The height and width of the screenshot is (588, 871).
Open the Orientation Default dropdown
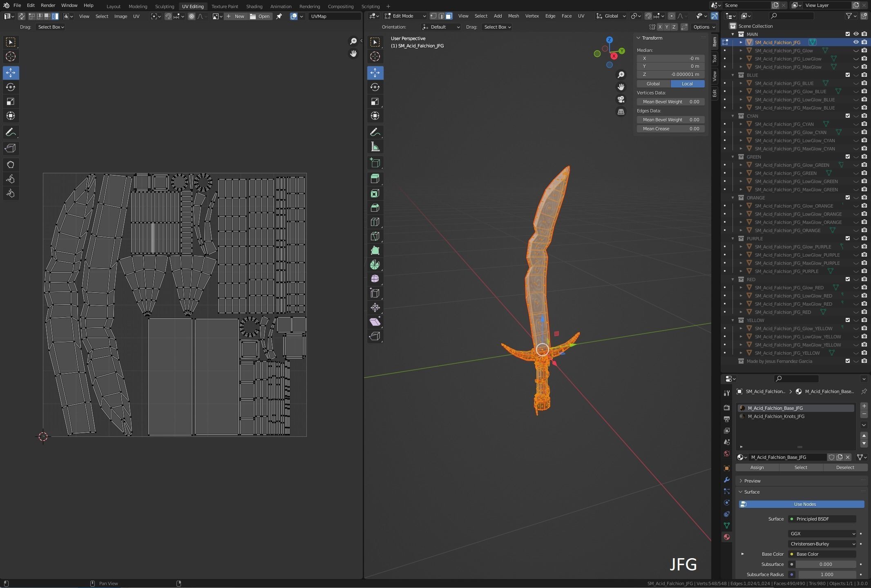click(x=441, y=27)
